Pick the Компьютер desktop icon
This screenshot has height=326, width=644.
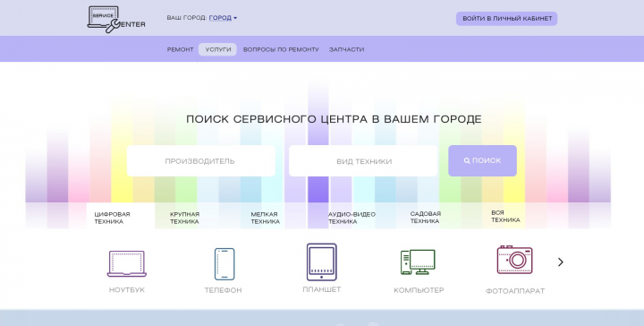418,262
